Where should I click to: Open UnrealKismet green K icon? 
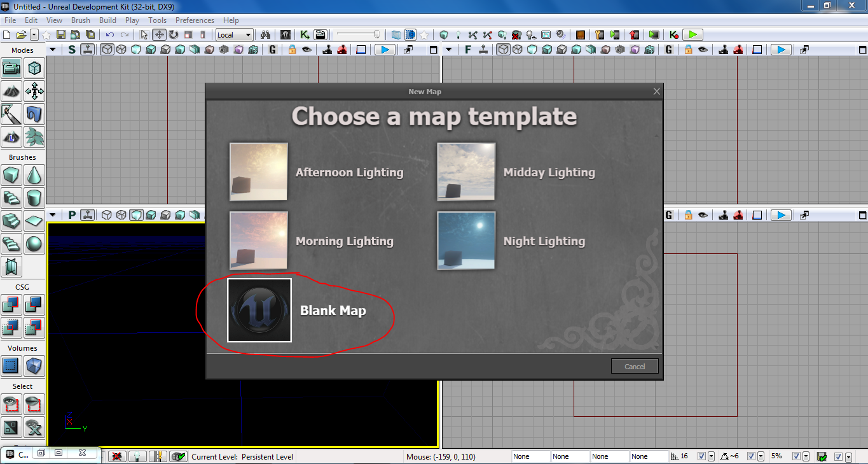coord(305,35)
